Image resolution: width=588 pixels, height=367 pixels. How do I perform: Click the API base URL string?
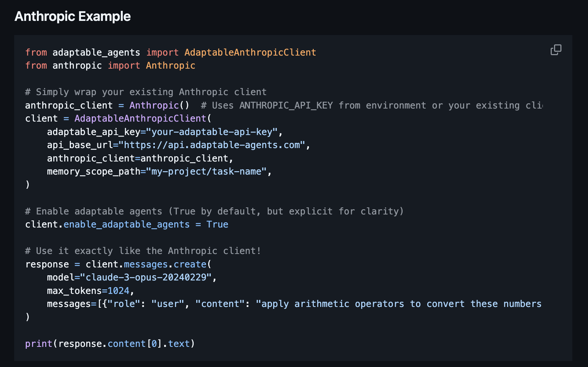point(212,145)
